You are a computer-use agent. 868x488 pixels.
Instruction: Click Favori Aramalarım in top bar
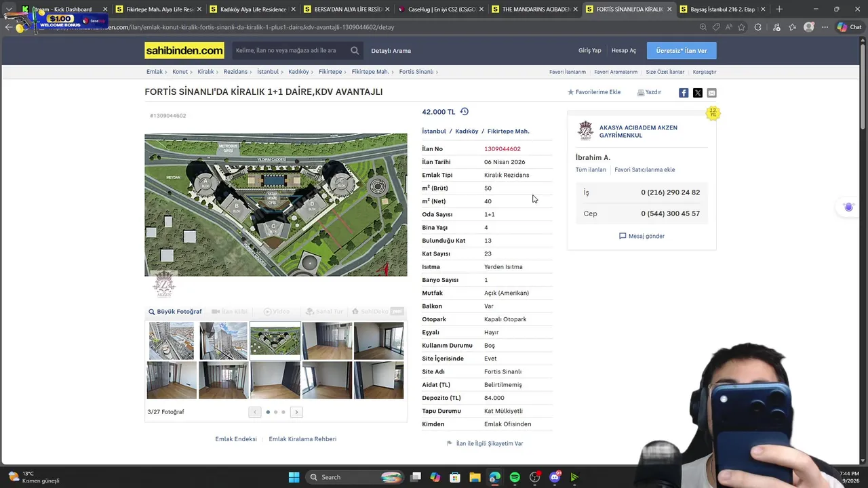coord(616,72)
